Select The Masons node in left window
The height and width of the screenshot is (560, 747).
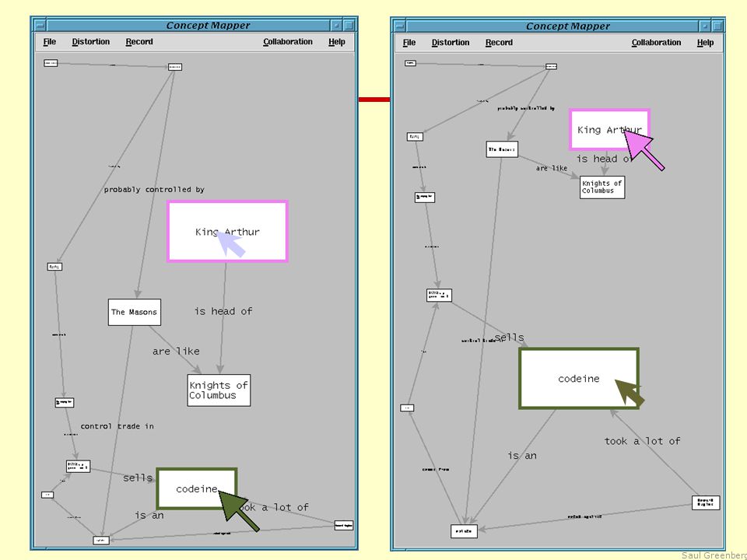(135, 313)
